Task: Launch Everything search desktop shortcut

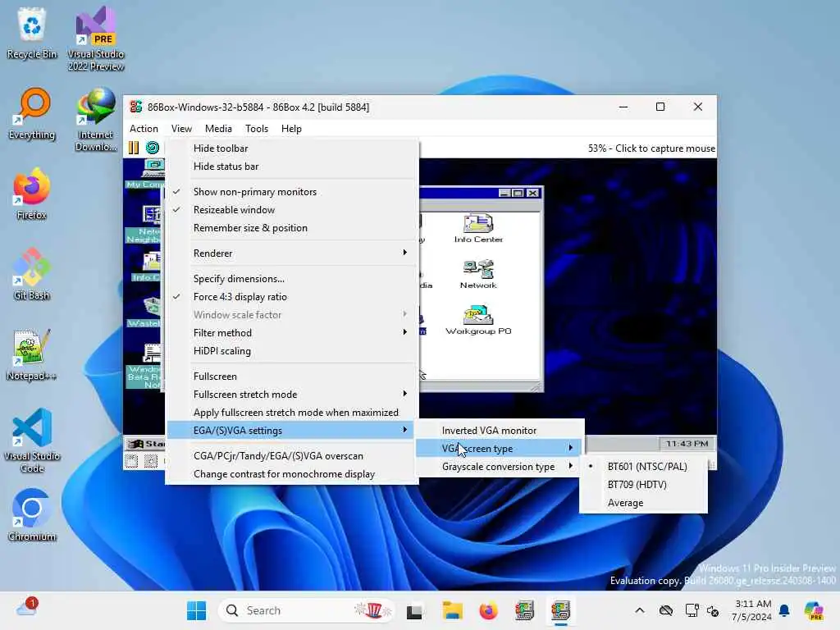Action: [x=32, y=113]
